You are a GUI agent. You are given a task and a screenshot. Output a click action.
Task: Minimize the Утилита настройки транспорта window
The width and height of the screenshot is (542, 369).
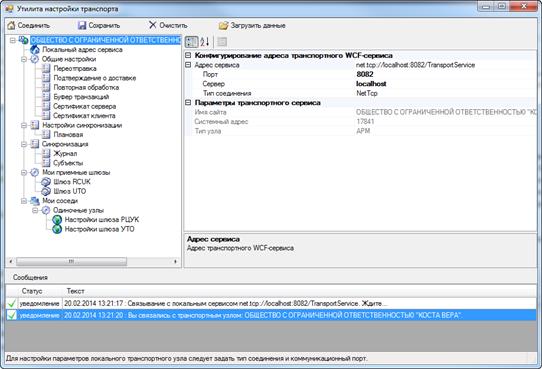tap(486, 6)
